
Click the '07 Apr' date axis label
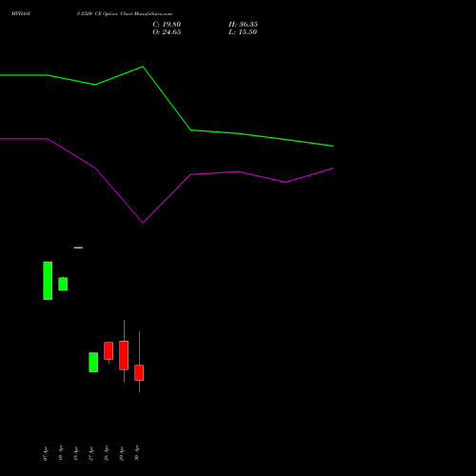(x=46, y=453)
